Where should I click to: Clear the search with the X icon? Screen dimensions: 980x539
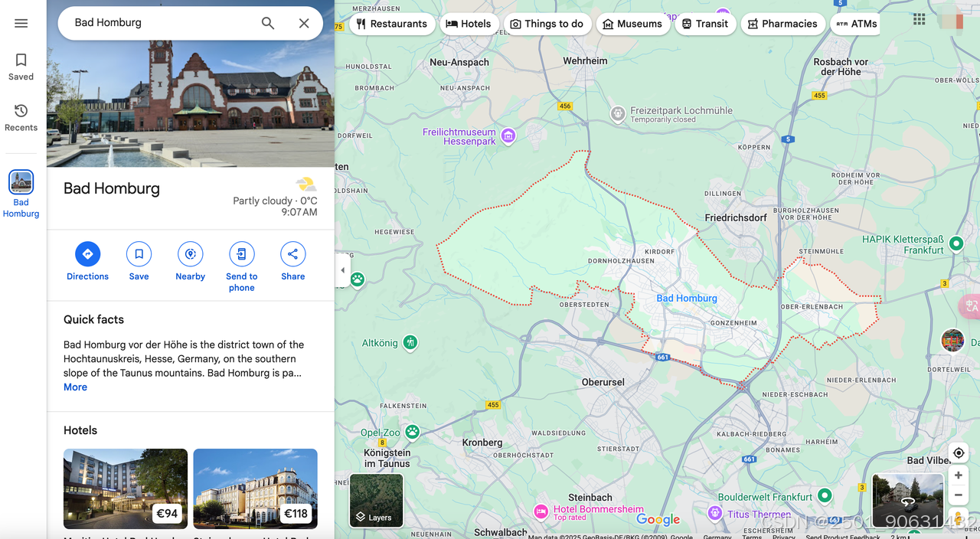(304, 23)
